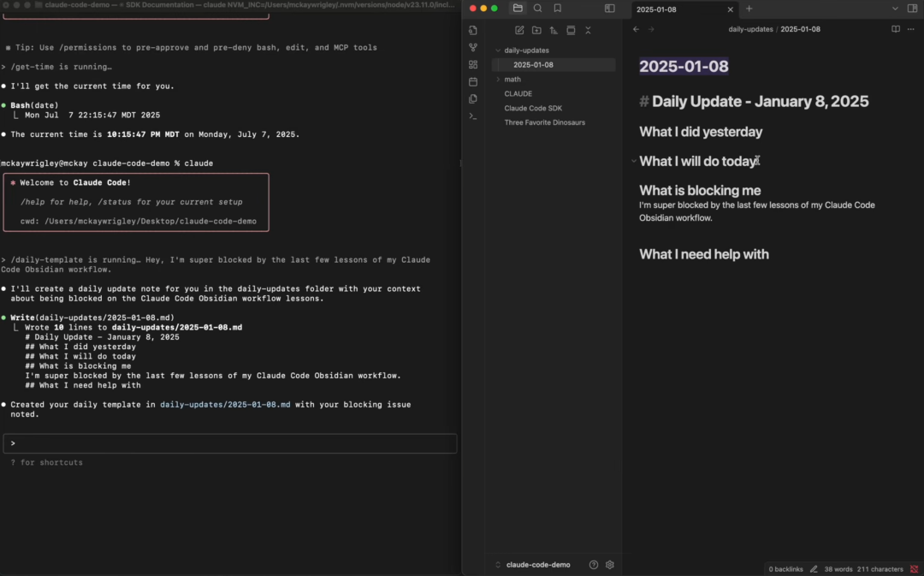Expand the math folder

click(498, 79)
